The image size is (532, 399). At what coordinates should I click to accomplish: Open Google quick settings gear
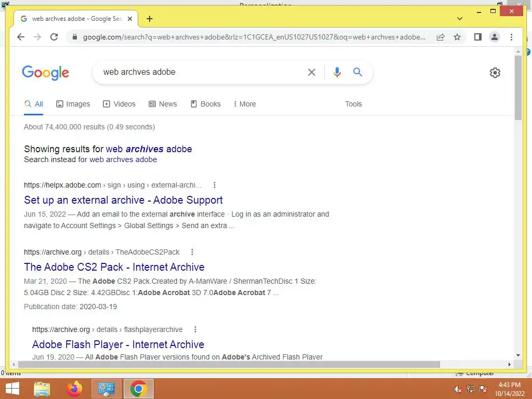pyautogui.click(x=495, y=73)
